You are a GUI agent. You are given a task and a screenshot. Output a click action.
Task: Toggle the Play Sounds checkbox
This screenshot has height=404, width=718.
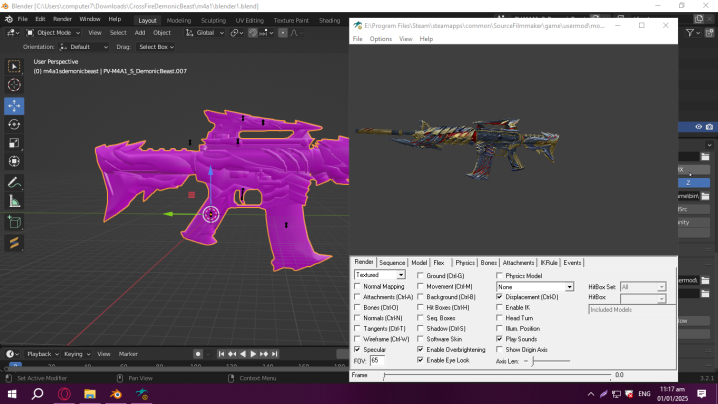point(499,339)
